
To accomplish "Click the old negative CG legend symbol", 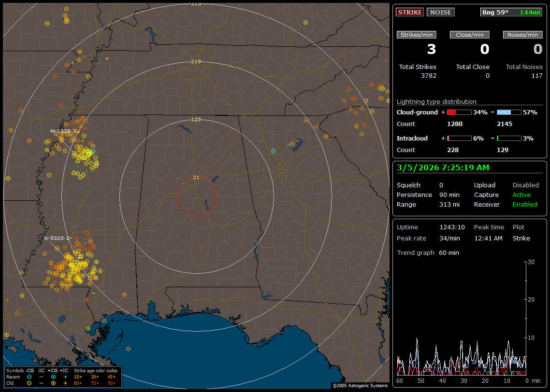I will (29, 382).
